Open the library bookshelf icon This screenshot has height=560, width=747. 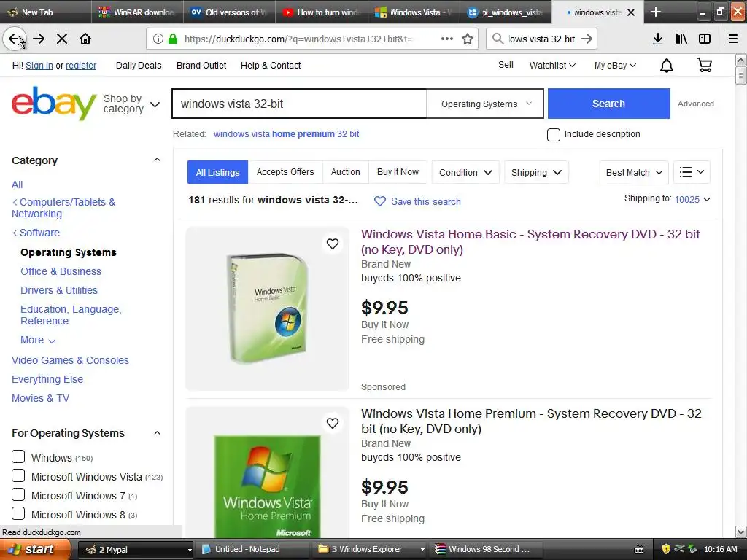(681, 39)
